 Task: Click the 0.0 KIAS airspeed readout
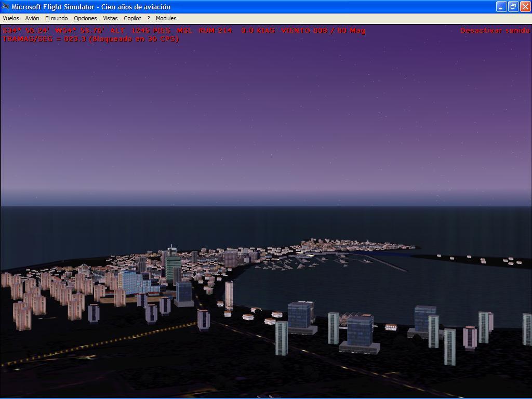[258, 31]
